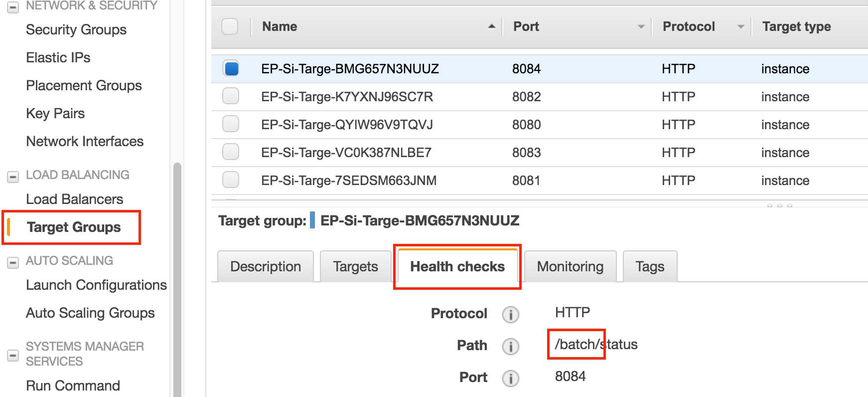The width and height of the screenshot is (868, 397).
Task: Select checkbox for EP-Si-Targe-7SEDSM663JNM
Action: point(231,180)
